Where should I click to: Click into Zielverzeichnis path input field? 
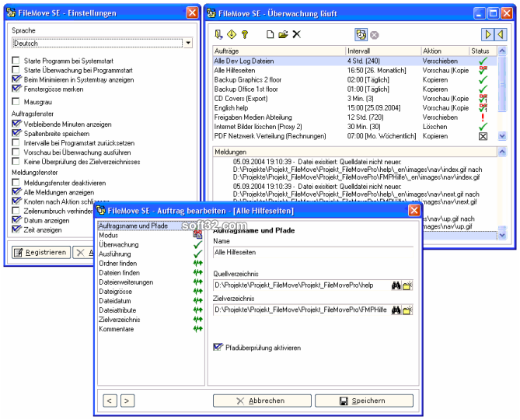tap(302, 310)
